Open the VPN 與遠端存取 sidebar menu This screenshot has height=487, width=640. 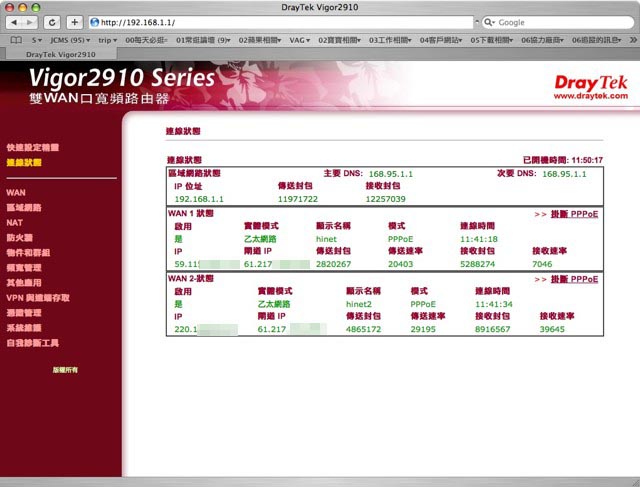pos(38,298)
